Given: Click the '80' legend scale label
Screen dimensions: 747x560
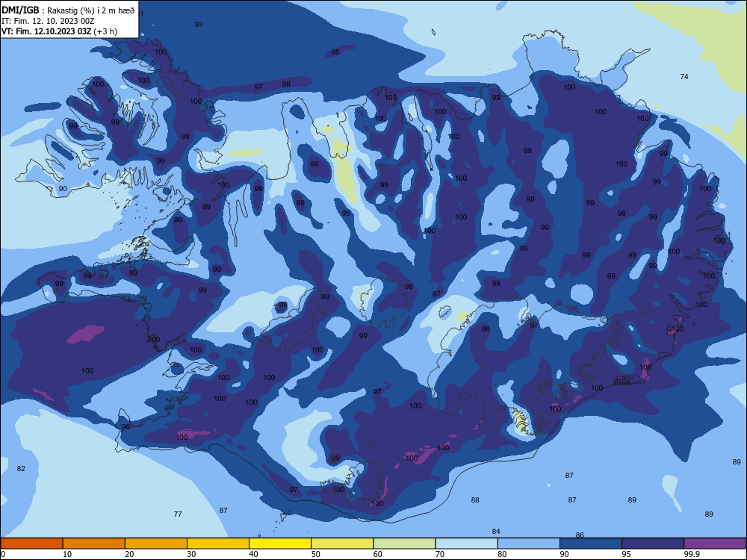Looking at the screenshot, I should click(502, 554).
